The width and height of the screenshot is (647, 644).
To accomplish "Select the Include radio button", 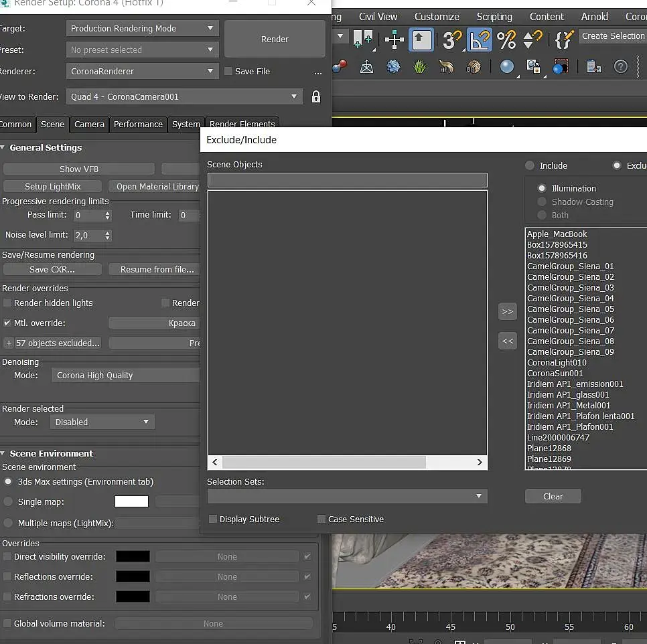I will (530, 165).
